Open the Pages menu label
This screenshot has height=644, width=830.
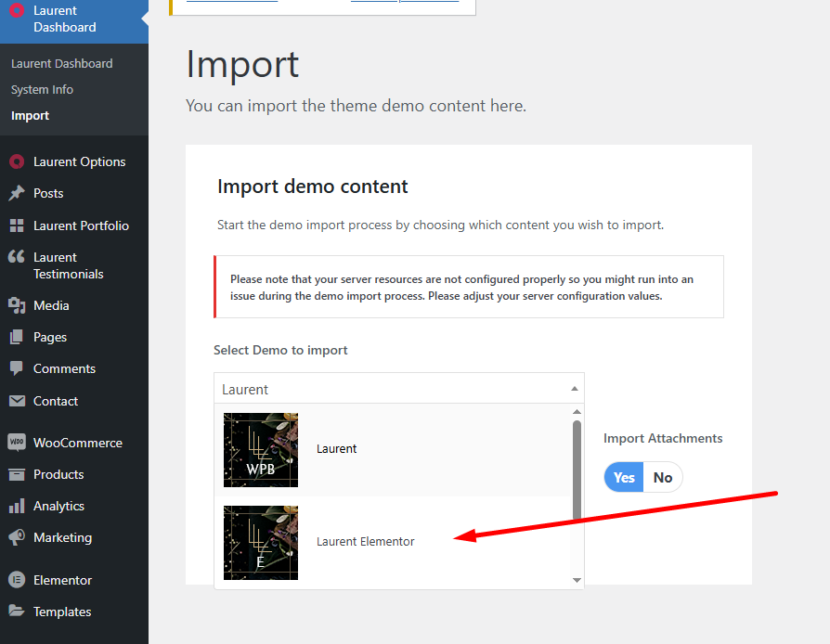[x=50, y=338]
